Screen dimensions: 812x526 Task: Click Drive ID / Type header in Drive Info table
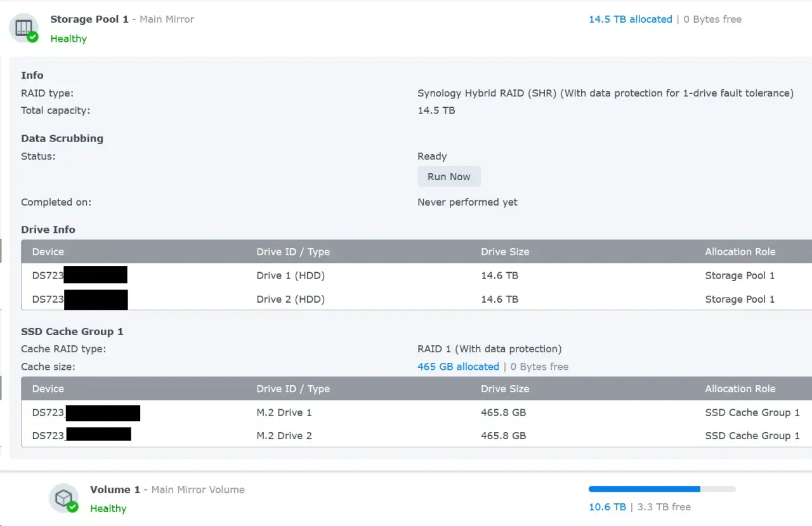[x=293, y=252]
